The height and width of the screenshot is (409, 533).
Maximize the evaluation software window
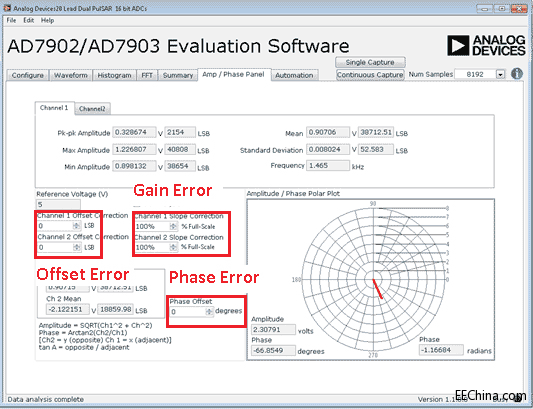(x=502, y=8)
